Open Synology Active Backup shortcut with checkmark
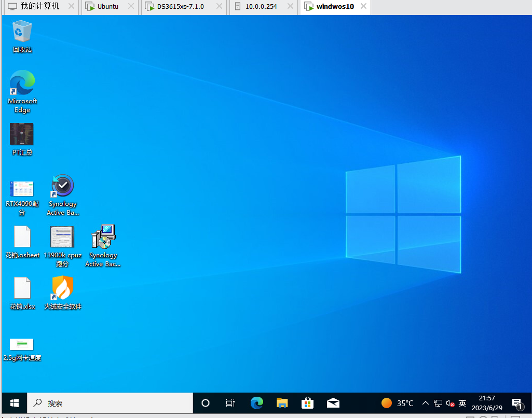Viewport: 532px width, 418px height. pyautogui.click(x=63, y=195)
